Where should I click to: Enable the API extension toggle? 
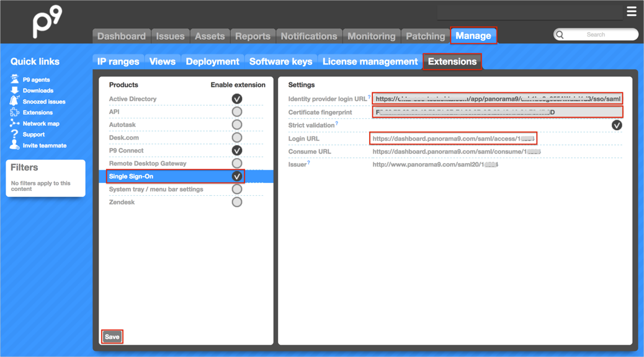pyautogui.click(x=237, y=112)
